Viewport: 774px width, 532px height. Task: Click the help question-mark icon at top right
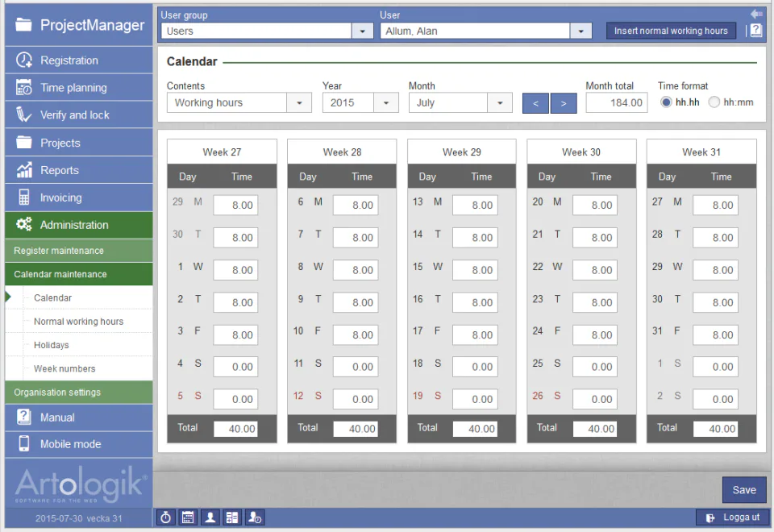(x=756, y=31)
